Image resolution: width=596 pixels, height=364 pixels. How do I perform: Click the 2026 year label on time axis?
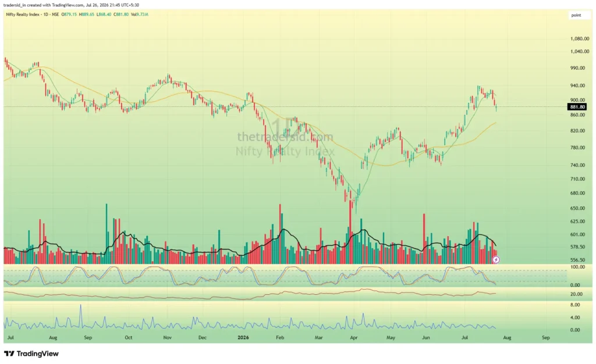[x=243, y=337]
